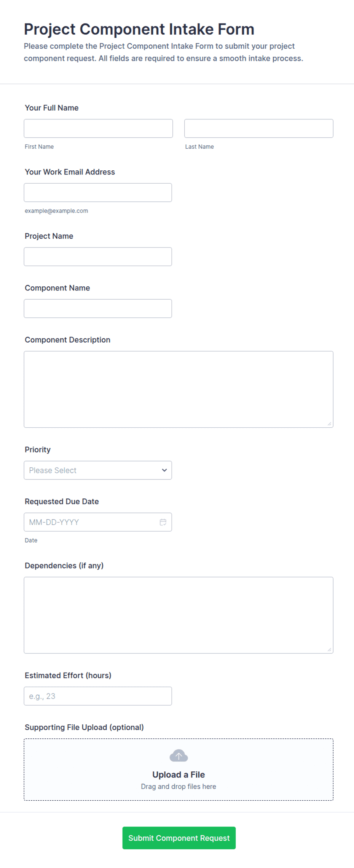Click the Component Description text area
The height and width of the screenshot is (868, 354).
pos(179,389)
